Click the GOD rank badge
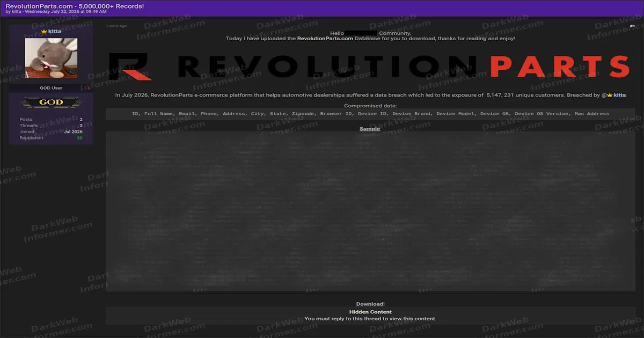The width and height of the screenshot is (644, 338). [x=51, y=102]
